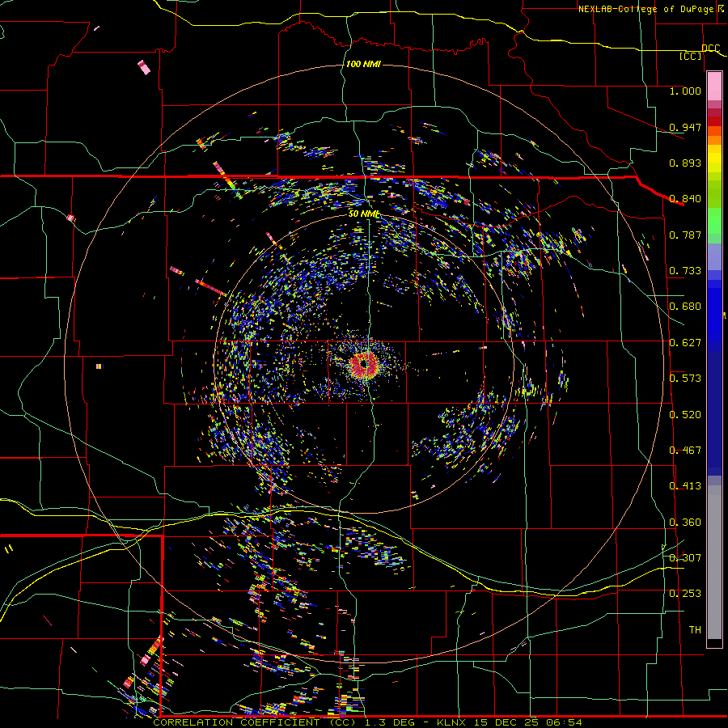Select the 0.413 legend value
728x728 pixels.
(x=685, y=485)
